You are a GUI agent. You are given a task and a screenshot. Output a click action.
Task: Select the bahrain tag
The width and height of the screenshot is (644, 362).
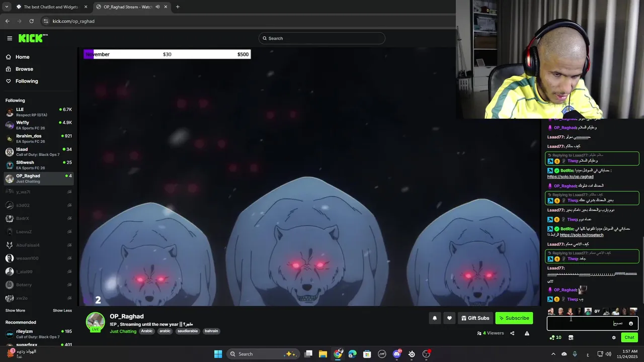211,331
